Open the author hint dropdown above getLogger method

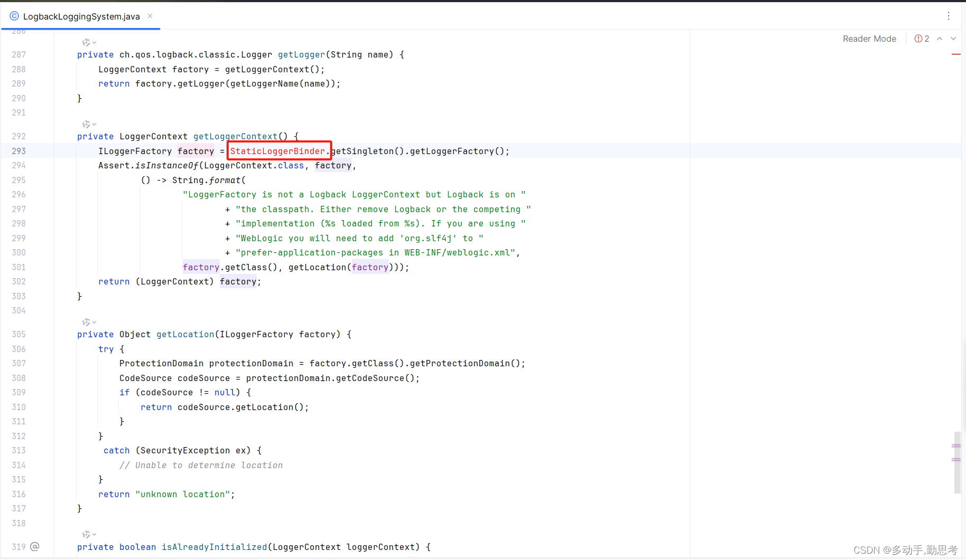pyautogui.click(x=89, y=42)
